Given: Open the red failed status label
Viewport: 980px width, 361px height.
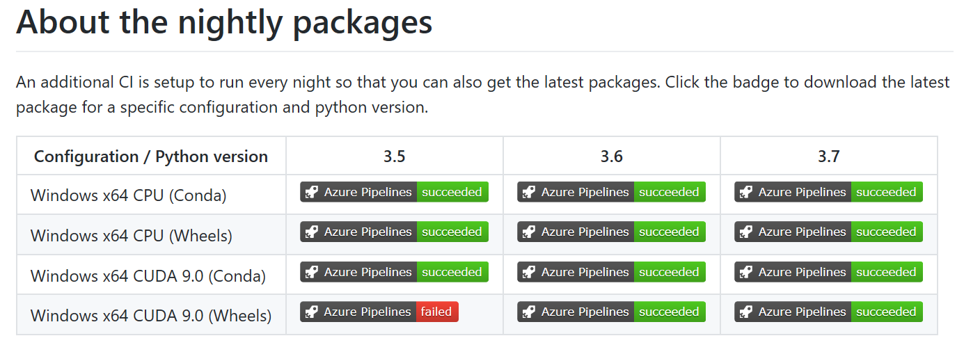Looking at the screenshot, I should pyautogui.click(x=437, y=312).
